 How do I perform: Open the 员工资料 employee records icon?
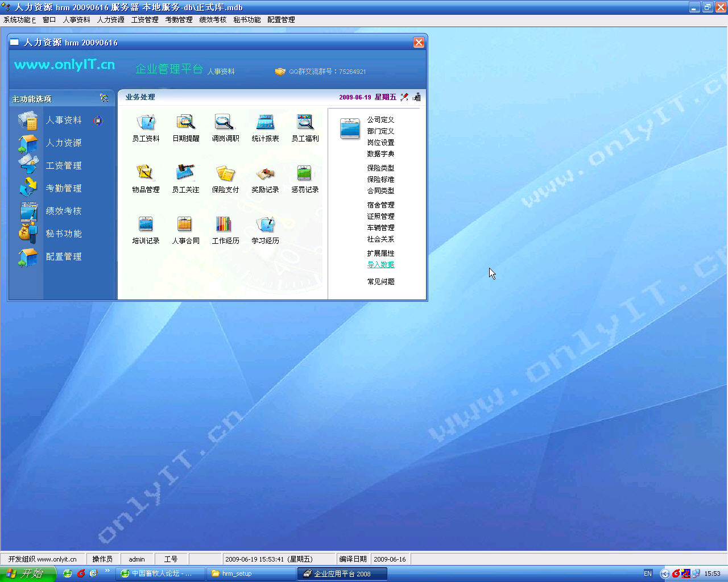(x=146, y=122)
